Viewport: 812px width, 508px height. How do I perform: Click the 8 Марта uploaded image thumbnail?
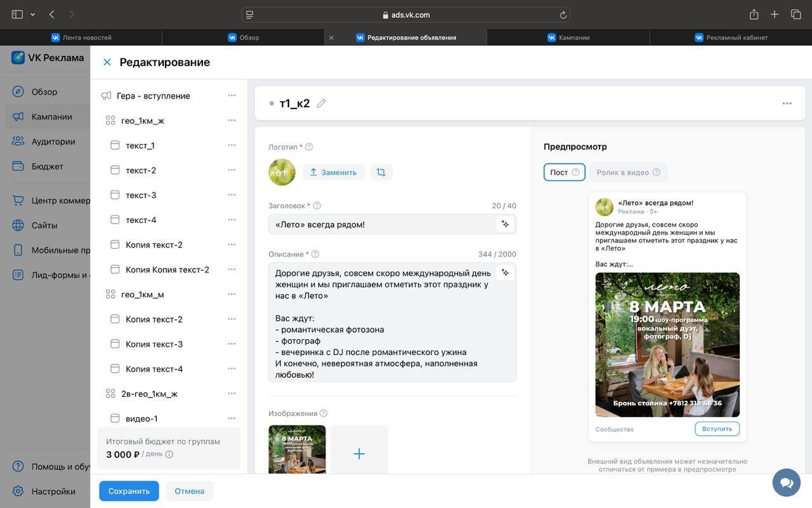[297, 450]
